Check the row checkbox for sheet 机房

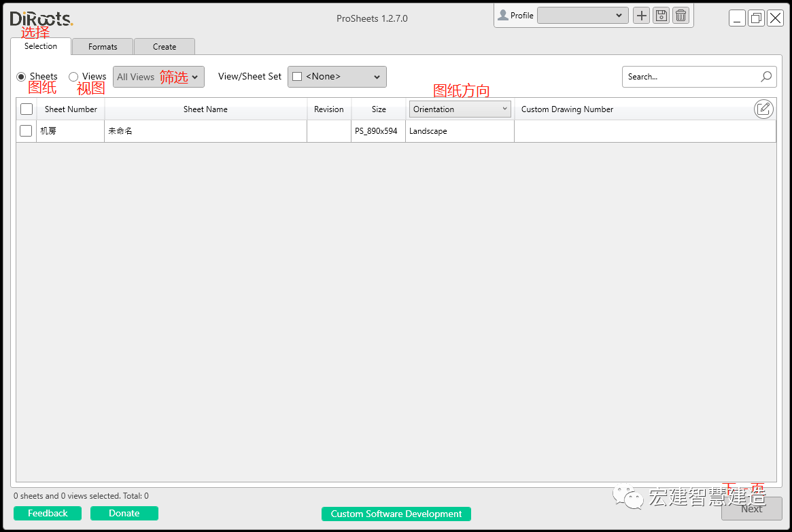pyautogui.click(x=26, y=130)
